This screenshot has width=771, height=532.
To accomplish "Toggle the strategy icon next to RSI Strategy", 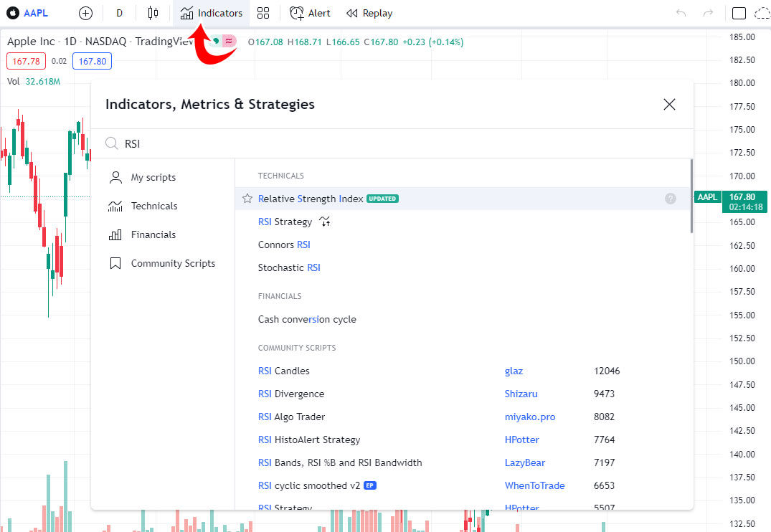I will [324, 222].
